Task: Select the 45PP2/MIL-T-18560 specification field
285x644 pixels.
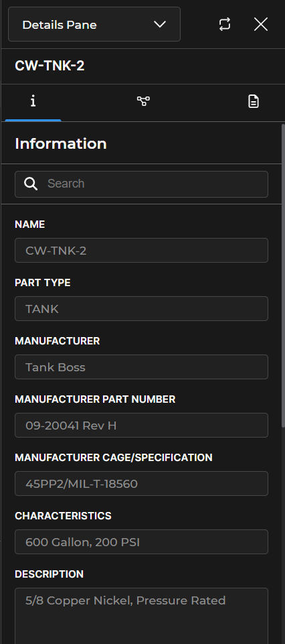Action: [141, 483]
